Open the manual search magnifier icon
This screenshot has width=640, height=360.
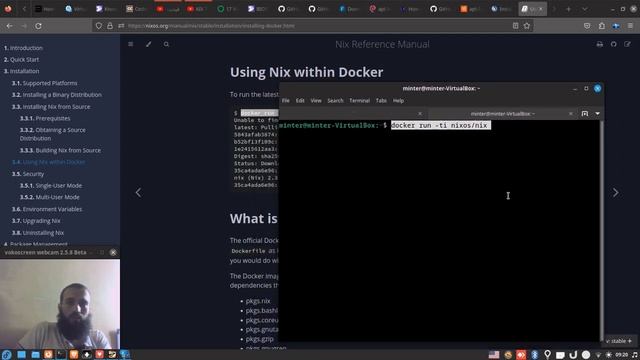point(166,44)
